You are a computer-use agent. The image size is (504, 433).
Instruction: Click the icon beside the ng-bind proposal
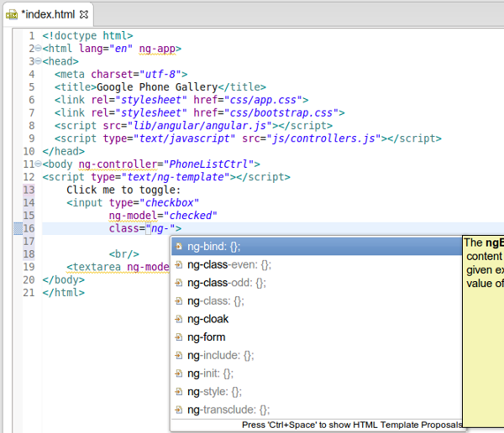pos(179,247)
